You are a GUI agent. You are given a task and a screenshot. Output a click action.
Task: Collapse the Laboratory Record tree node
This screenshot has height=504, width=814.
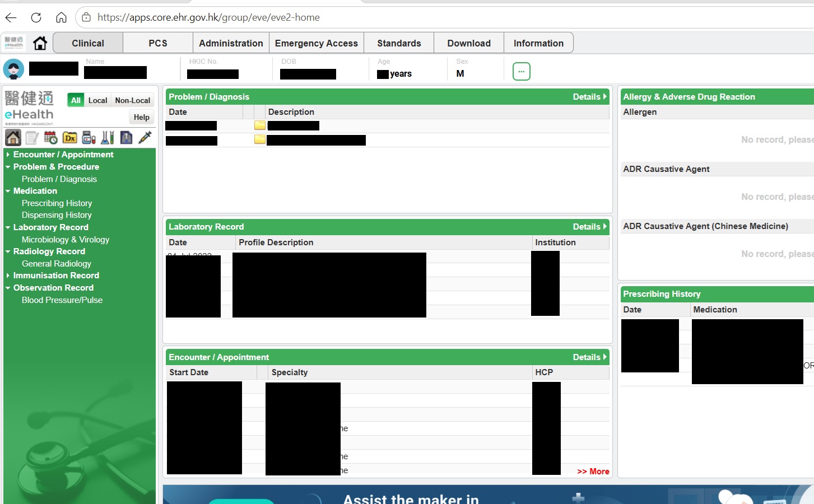(x=8, y=227)
